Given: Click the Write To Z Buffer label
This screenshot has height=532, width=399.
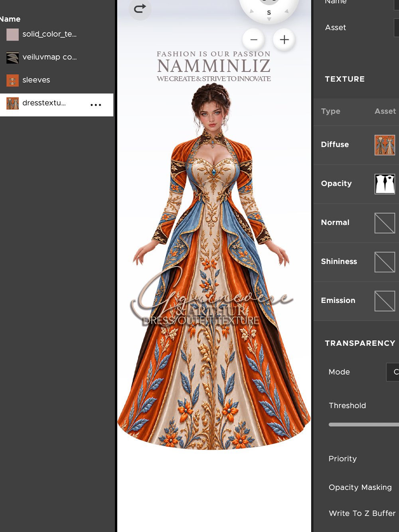Looking at the screenshot, I should [362, 513].
